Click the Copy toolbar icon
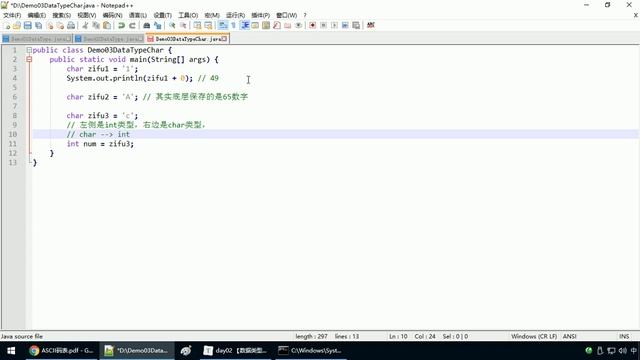Screen dimensions: 640x360 pos(96,25)
